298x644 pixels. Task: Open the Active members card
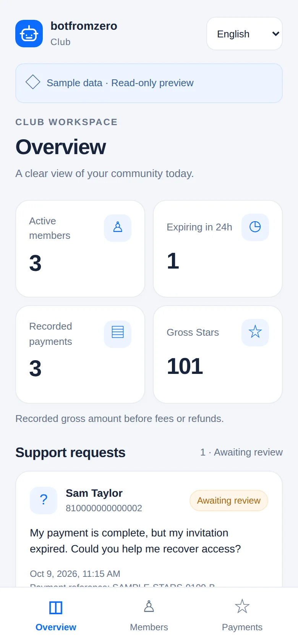[80, 249]
